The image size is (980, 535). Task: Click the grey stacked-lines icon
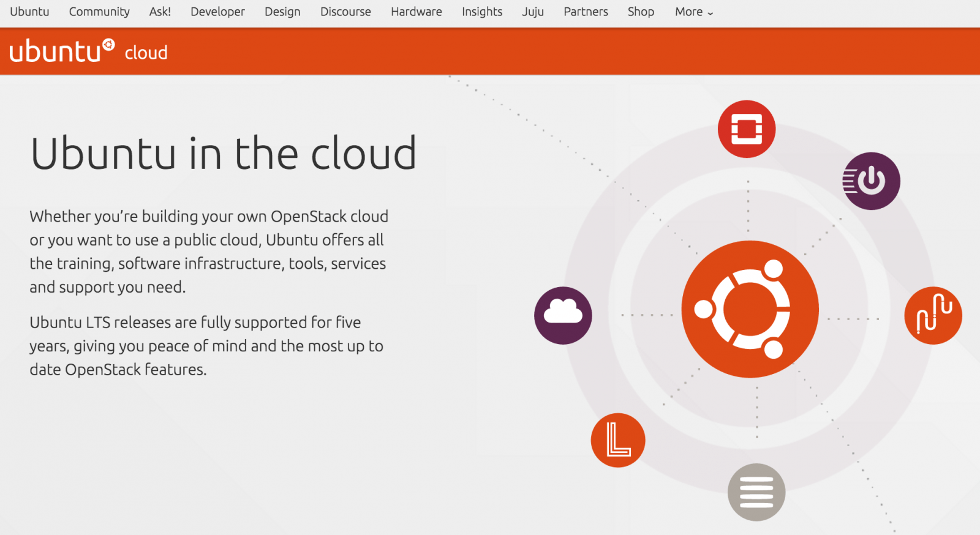(x=756, y=492)
